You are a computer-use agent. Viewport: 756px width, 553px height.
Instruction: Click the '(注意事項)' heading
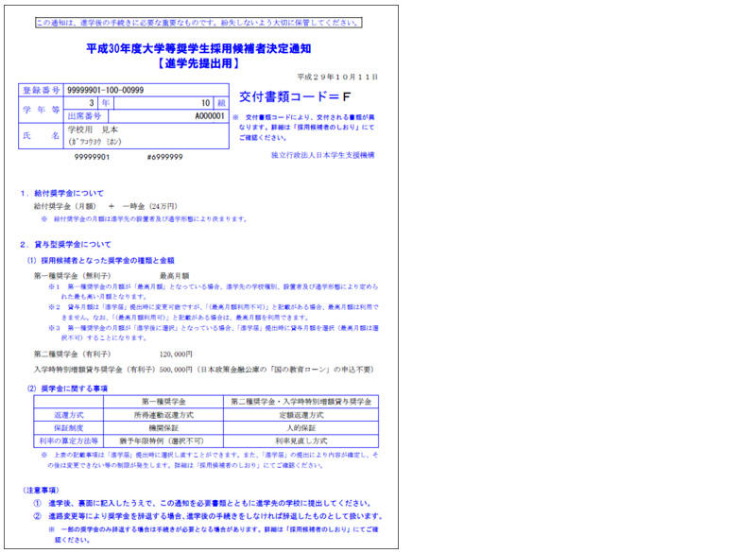(x=41, y=491)
